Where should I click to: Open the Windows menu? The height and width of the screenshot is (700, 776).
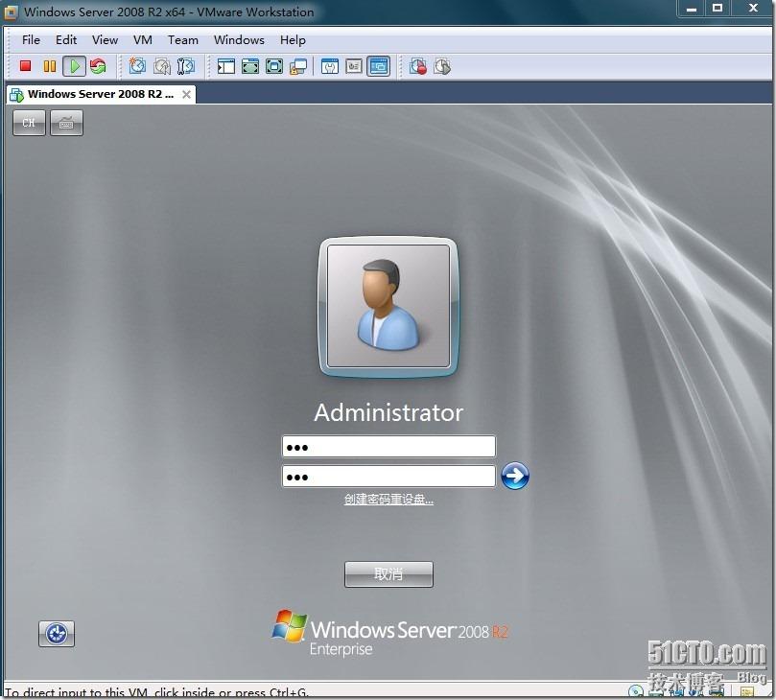tap(239, 40)
